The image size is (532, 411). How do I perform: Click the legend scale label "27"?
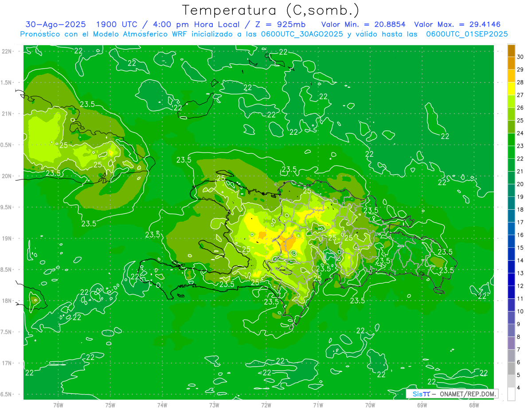point(520,95)
